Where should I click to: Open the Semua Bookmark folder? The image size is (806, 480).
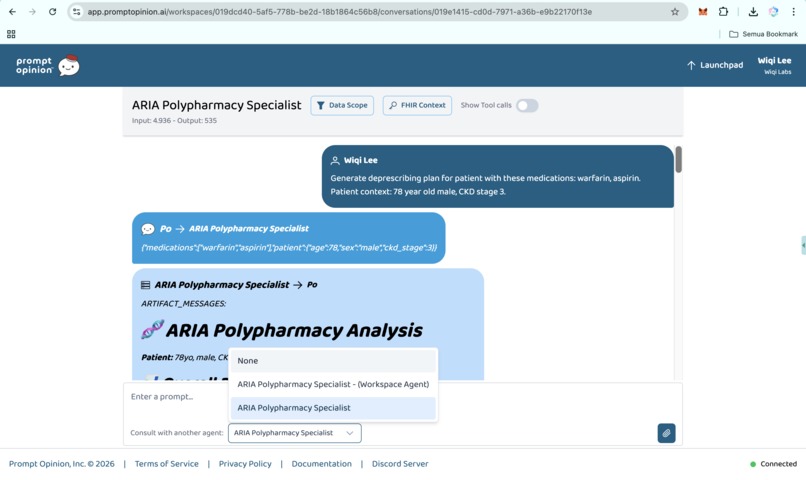[763, 34]
